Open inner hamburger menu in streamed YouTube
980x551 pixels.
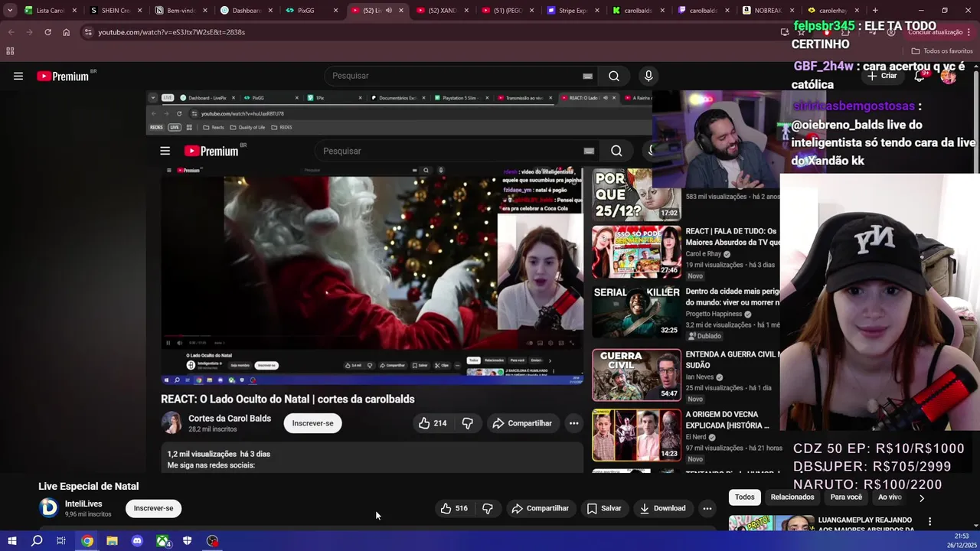click(x=165, y=151)
